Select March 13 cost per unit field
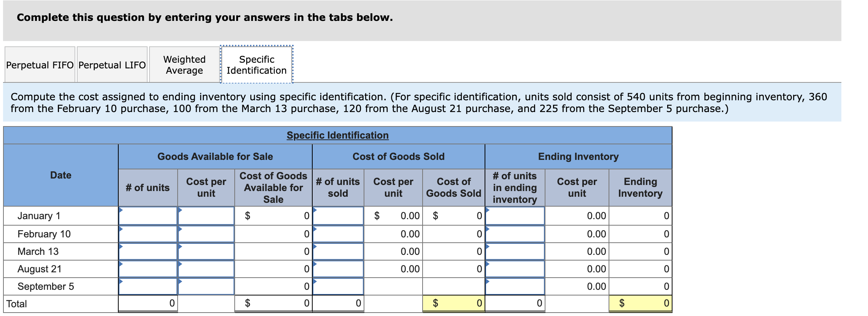The width and height of the screenshot is (868, 316). point(206,251)
